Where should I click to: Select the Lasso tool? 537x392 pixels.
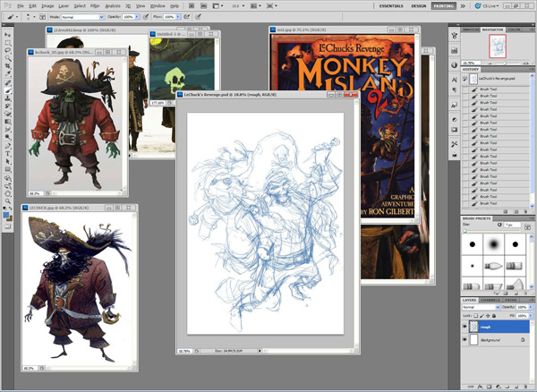coord(7,51)
